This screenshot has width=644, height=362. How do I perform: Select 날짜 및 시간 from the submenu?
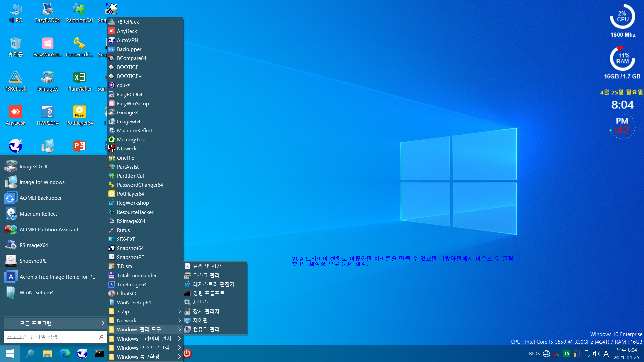(x=215, y=266)
